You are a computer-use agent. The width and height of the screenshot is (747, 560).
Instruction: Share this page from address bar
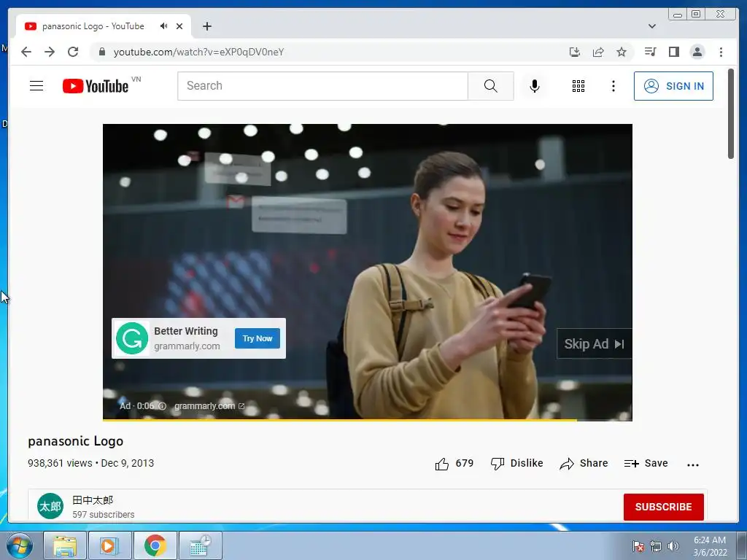click(x=598, y=52)
